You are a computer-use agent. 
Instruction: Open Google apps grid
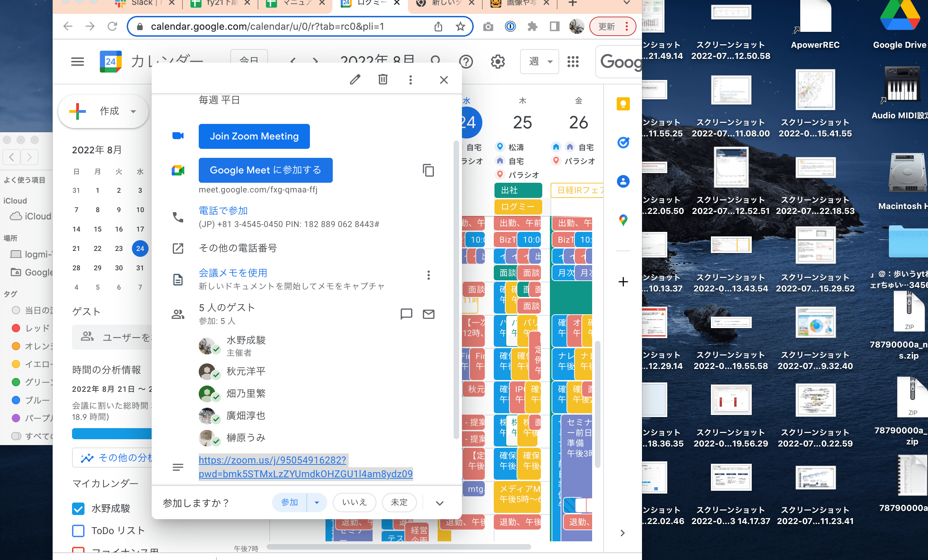(573, 61)
